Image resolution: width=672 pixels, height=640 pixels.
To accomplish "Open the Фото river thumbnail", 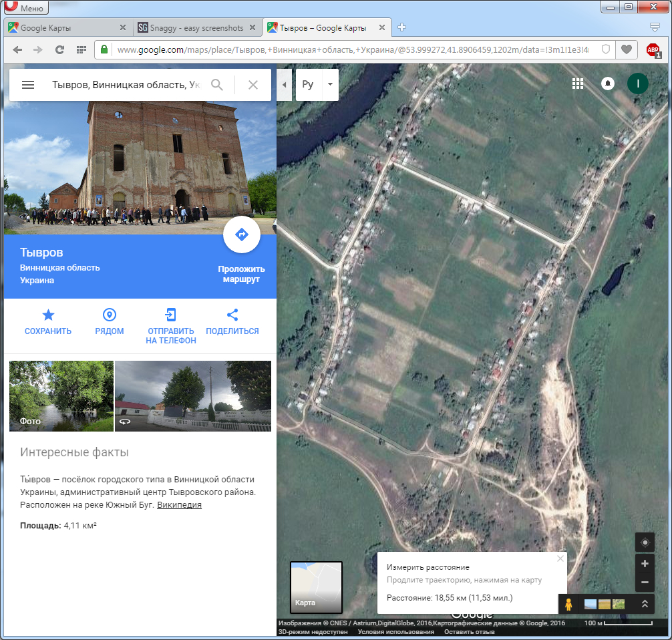I will [x=61, y=396].
